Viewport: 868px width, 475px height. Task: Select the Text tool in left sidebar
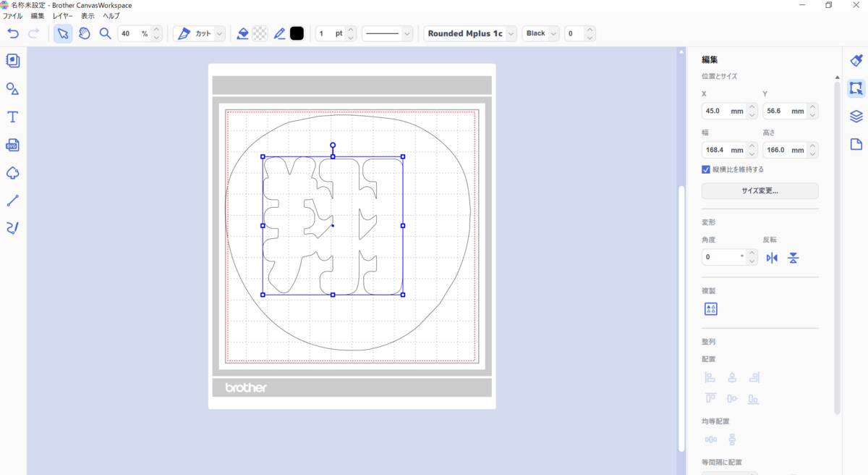coord(12,117)
